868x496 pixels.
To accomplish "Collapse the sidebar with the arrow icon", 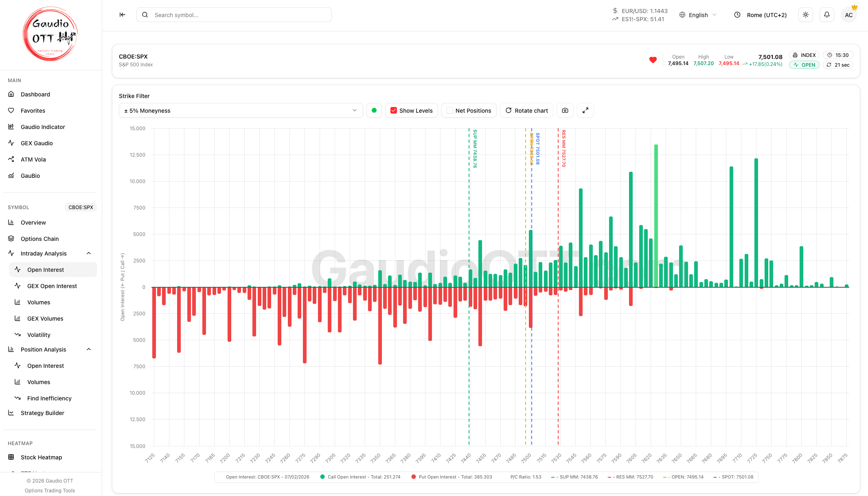I will pos(122,15).
